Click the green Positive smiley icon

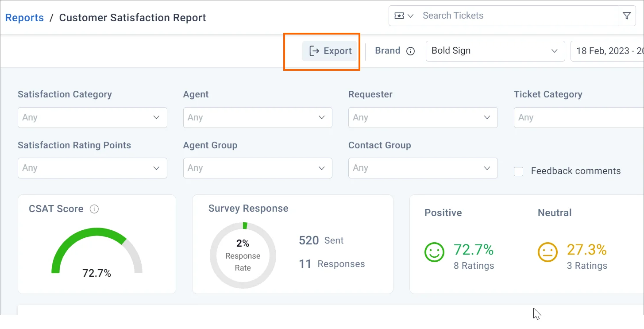point(434,252)
